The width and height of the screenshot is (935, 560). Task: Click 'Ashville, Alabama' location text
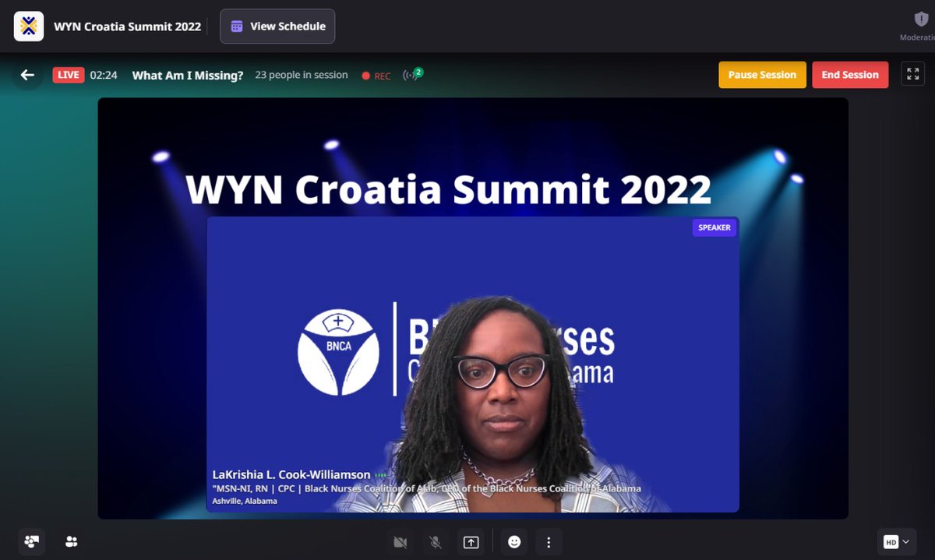click(245, 501)
